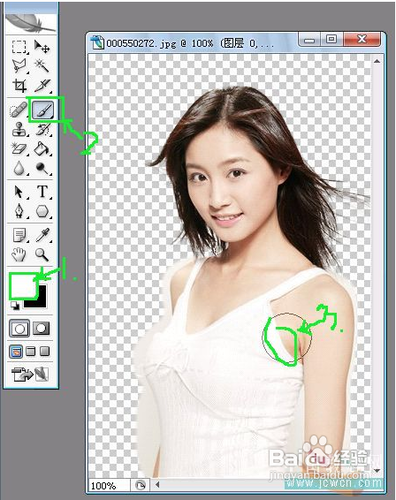Click the document icon in title bar
This screenshot has height=500, width=396.
point(98,42)
